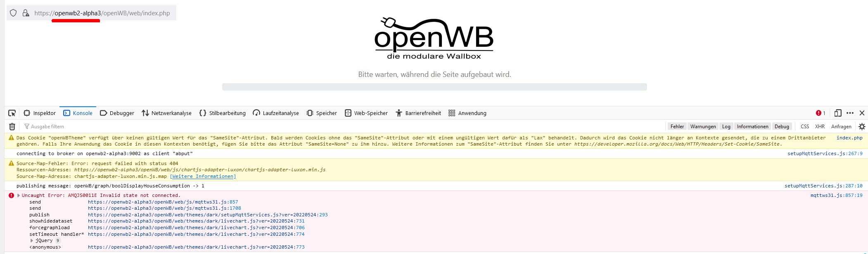Open the Inspektor tab

pos(40,113)
